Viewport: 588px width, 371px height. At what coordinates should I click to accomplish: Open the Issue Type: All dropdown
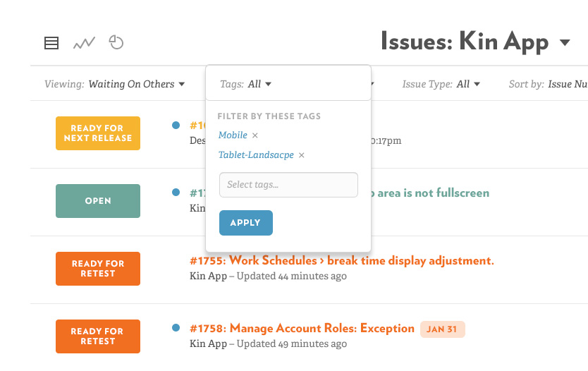(x=441, y=84)
